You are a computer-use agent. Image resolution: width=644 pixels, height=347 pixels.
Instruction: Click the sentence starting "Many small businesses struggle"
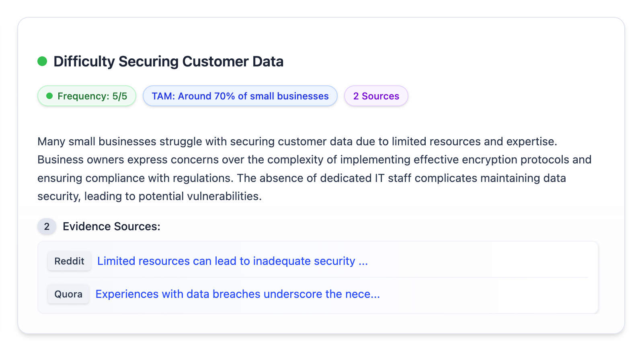[121, 142]
